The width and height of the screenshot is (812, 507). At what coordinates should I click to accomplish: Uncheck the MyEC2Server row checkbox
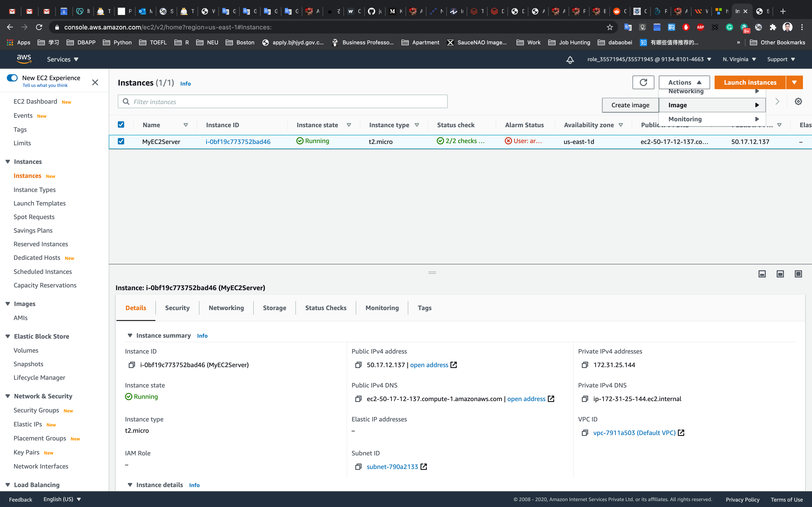coord(121,141)
